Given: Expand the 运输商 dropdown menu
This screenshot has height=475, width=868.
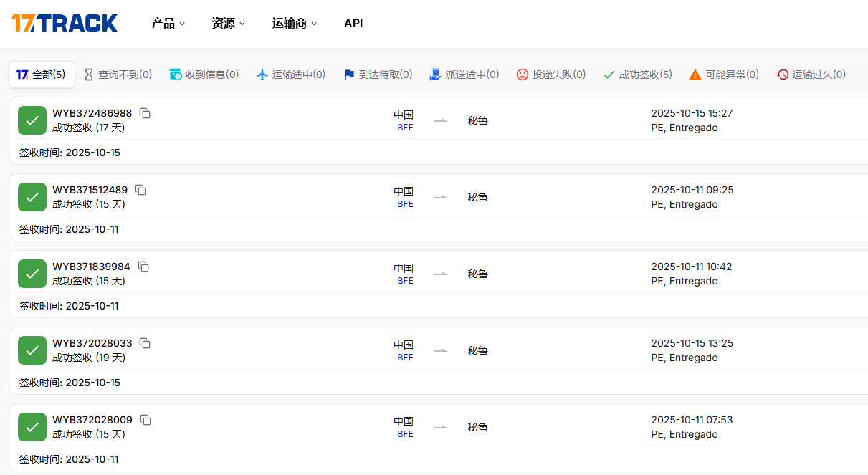Looking at the screenshot, I should (x=294, y=24).
